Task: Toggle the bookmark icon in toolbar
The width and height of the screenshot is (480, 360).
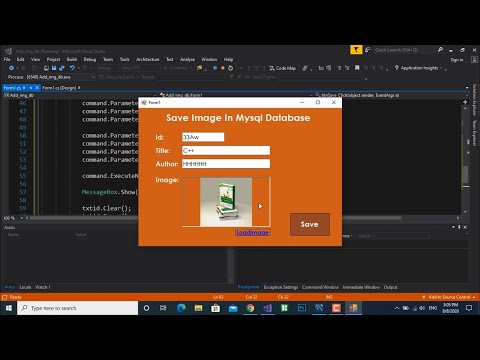Action: coord(357,68)
